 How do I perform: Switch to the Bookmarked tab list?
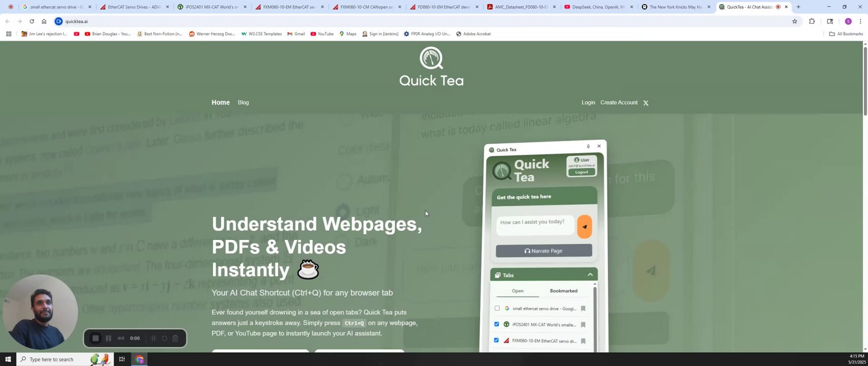click(x=563, y=291)
